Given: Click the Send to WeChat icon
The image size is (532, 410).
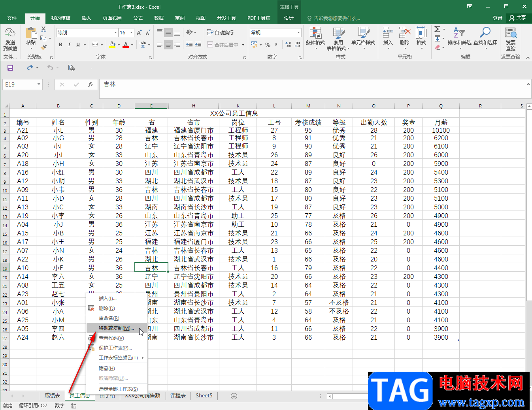Looking at the screenshot, I should pyautogui.click(x=10, y=34).
